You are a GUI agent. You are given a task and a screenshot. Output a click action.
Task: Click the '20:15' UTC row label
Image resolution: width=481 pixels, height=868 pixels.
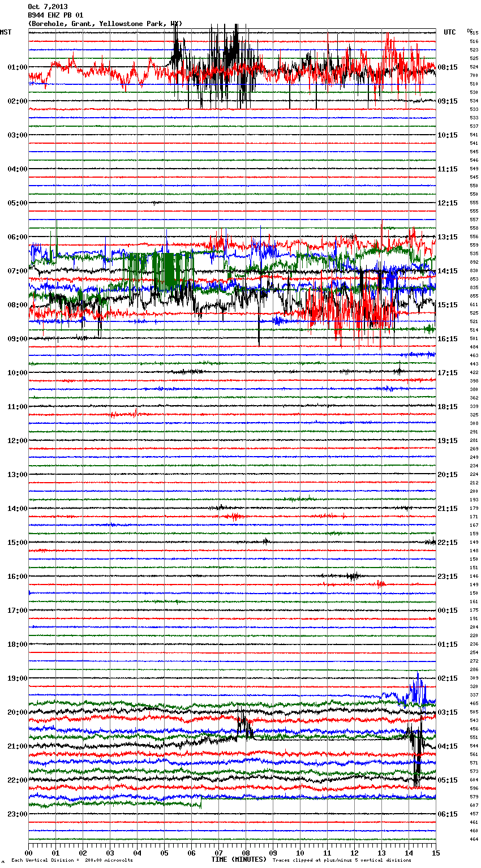[448, 475]
